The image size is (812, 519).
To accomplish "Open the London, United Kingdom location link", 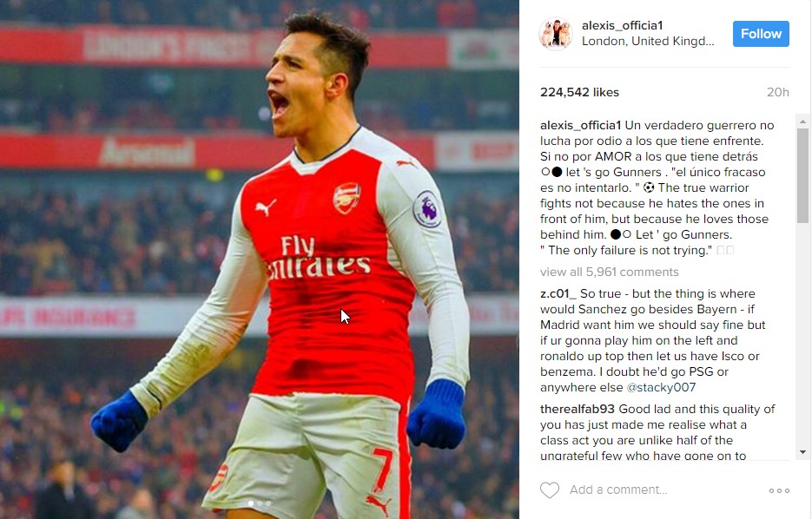I will point(648,42).
